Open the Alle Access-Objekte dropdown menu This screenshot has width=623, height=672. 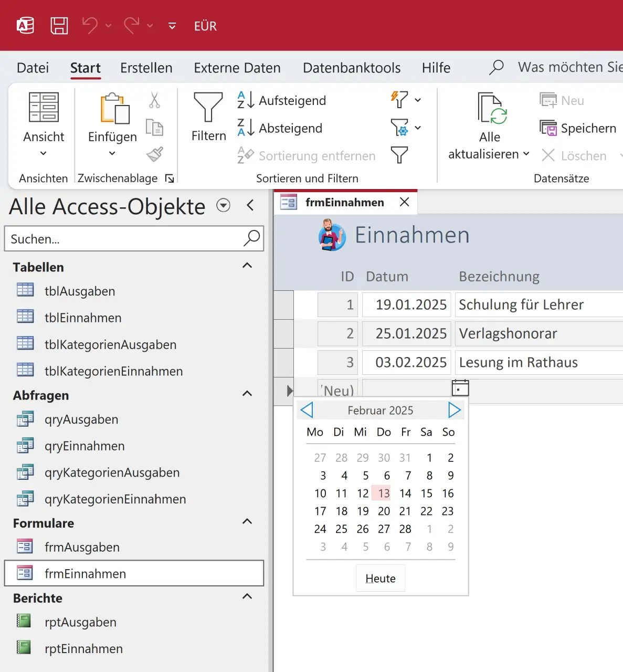coord(224,205)
